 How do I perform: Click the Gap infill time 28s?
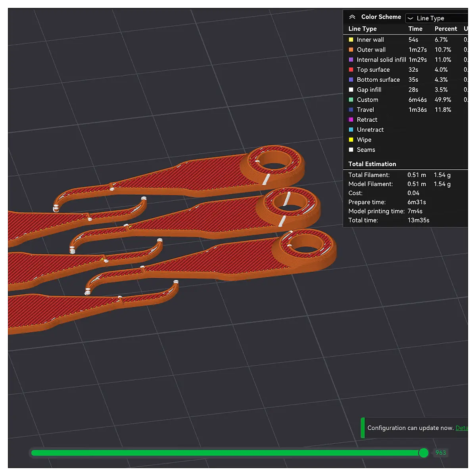[413, 90]
